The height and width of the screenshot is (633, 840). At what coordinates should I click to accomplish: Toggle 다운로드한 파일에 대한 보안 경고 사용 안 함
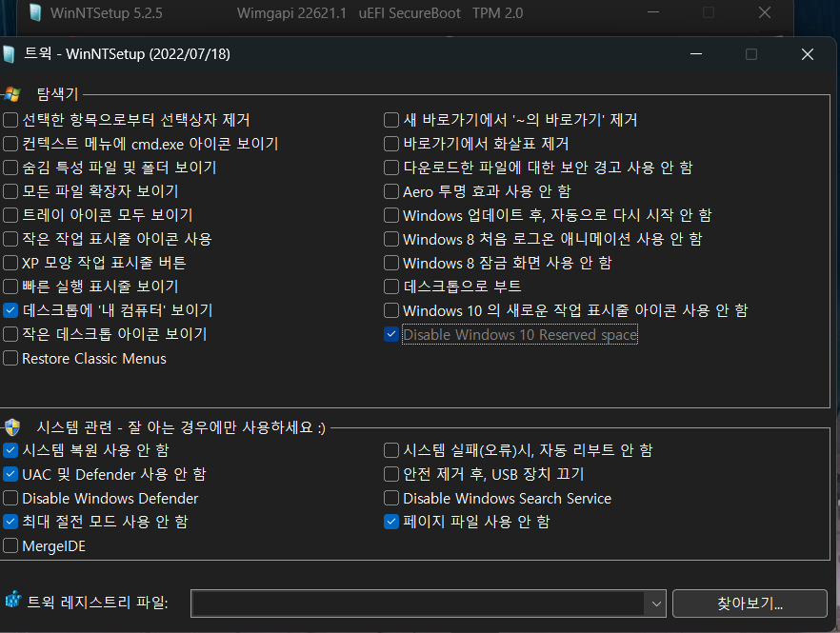pyautogui.click(x=391, y=168)
